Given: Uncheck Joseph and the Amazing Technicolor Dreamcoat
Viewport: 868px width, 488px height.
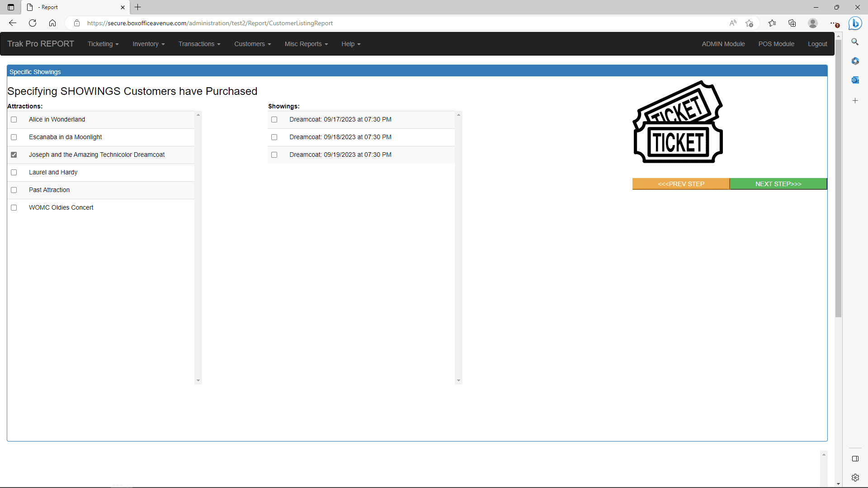Looking at the screenshot, I should point(14,155).
